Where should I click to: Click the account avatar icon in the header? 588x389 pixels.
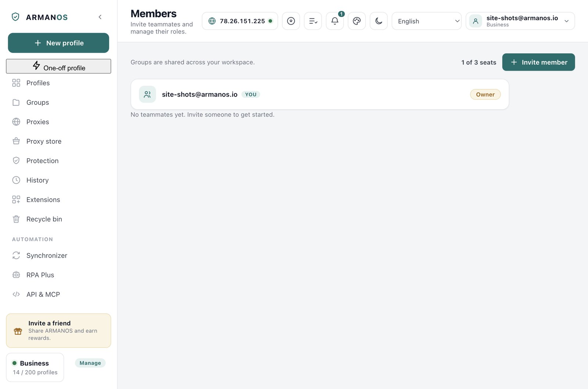coord(476,21)
